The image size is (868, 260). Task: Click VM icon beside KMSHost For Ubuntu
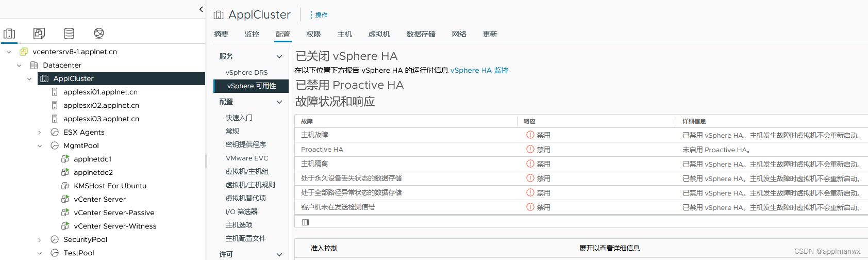(x=65, y=186)
